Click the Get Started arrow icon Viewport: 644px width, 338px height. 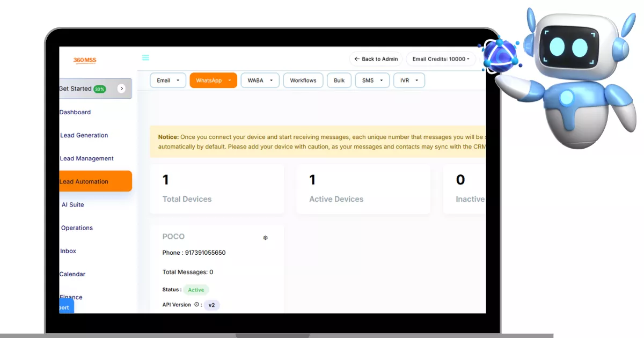121,89
